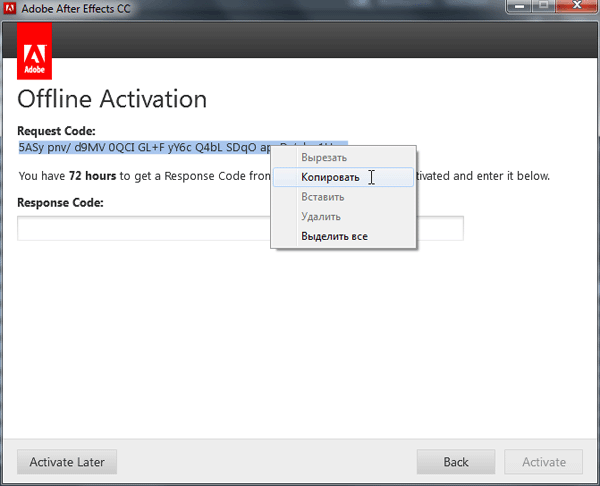Click the 72 hours text
The image size is (600, 486).
click(x=93, y=176)
